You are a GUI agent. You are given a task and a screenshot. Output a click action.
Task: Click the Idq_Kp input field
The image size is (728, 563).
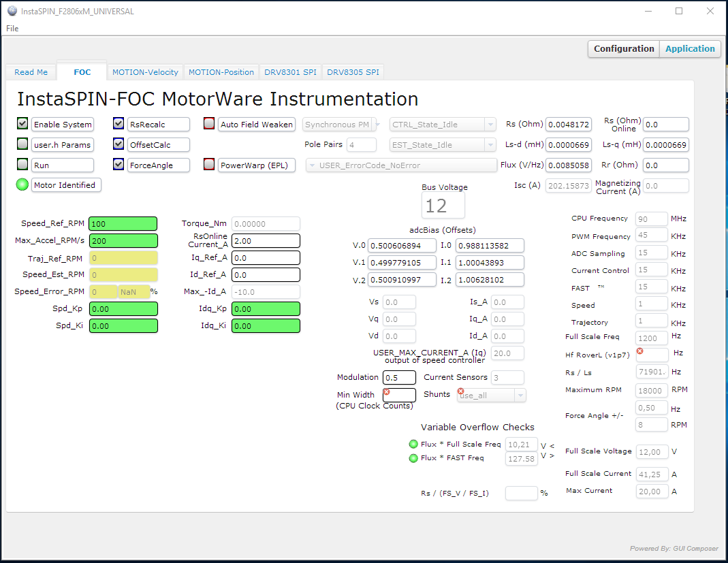tap(266, 308)
